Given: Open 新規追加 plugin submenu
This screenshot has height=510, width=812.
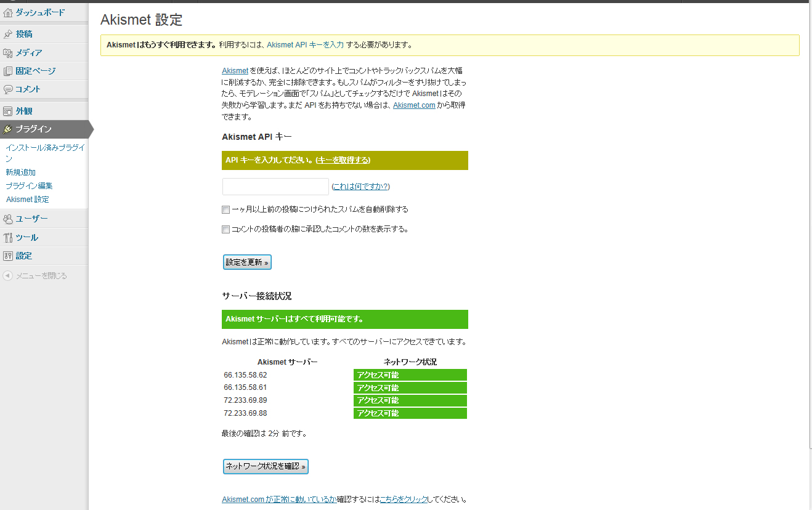Looking at the screenshot, I should 20,172.
